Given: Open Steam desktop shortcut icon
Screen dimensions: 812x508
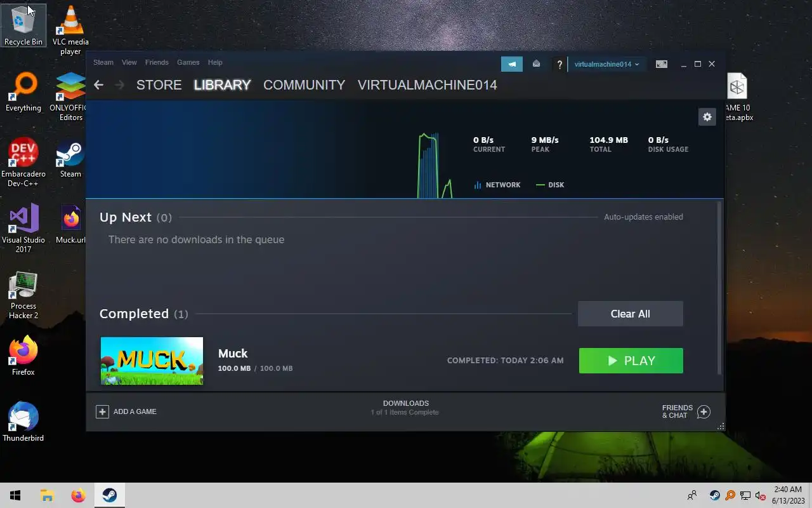Looking at the screenshot, I should 70,158.
